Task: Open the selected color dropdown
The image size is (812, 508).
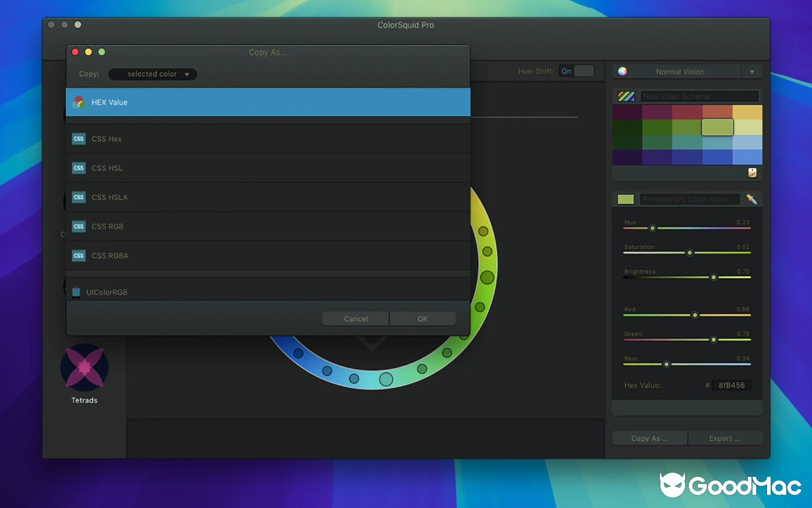Action: 152,74
